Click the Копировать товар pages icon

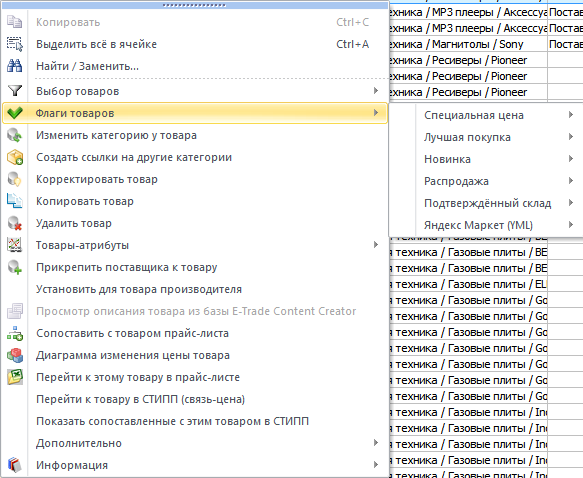15,201
